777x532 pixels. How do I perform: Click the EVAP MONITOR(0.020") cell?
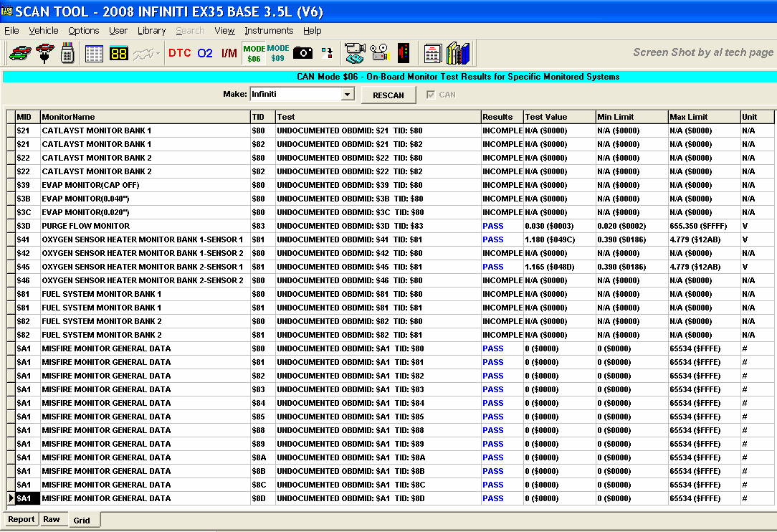coord(146,212)
